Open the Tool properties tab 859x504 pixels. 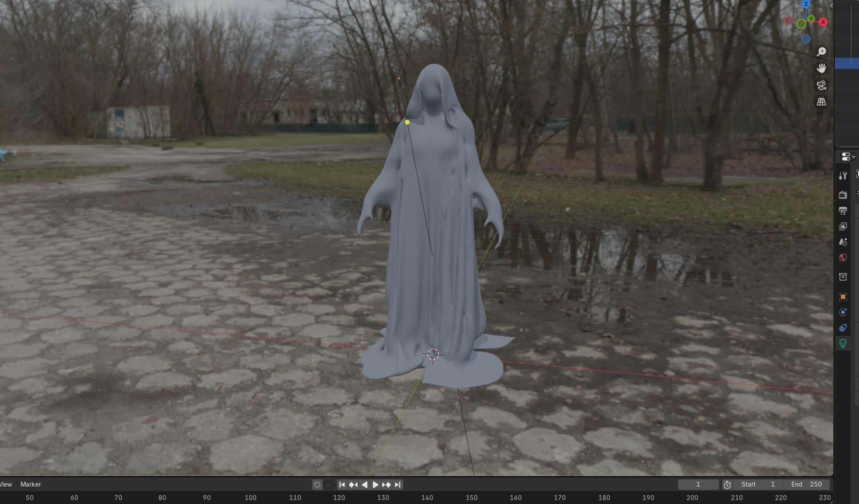843,176
